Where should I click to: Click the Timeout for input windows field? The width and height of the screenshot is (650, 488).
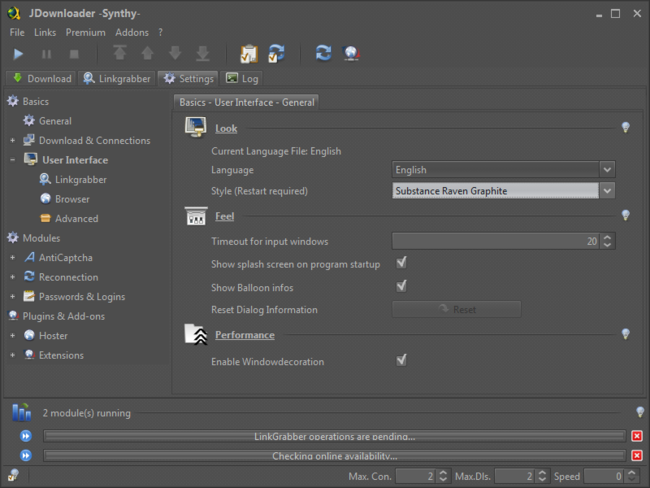tap(495, 241)
